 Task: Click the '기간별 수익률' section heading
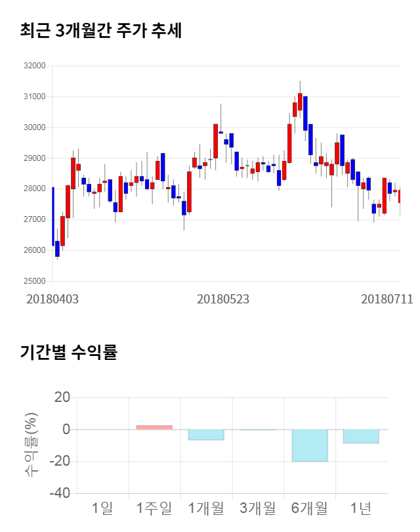(68, 352)
